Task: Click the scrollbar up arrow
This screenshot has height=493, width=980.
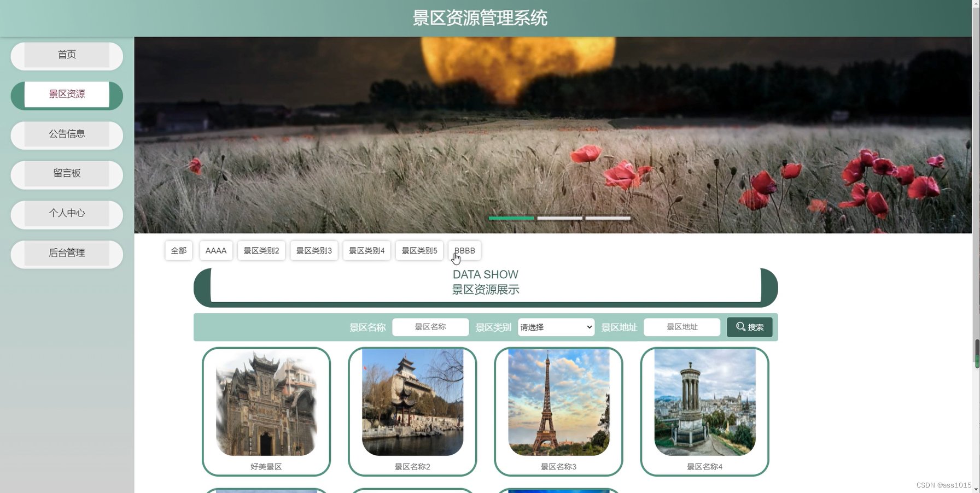Action: pyautogui.click(x=976, y=4)
